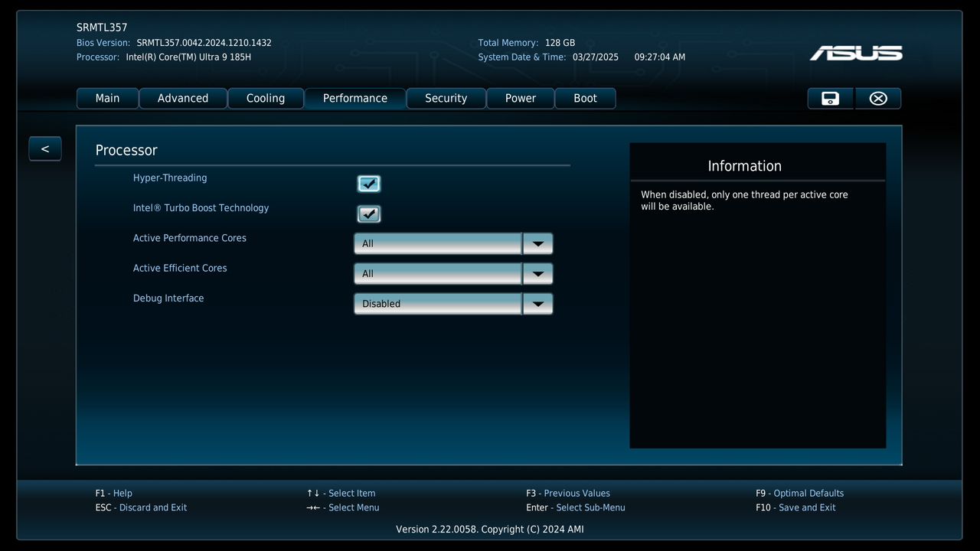Click the Debug Interface Disabled field
This screenshot has height=551, width=980.
(438, 304)
